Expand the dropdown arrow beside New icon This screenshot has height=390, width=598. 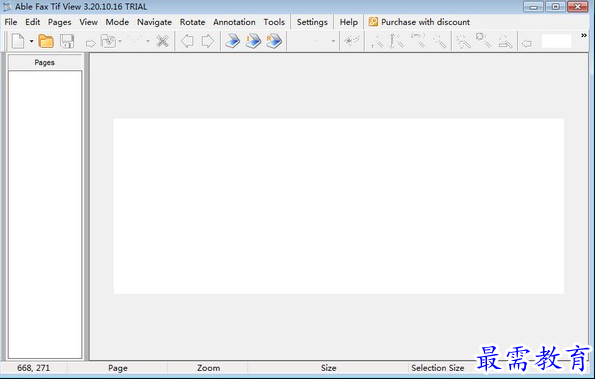(x=32, y=41)
